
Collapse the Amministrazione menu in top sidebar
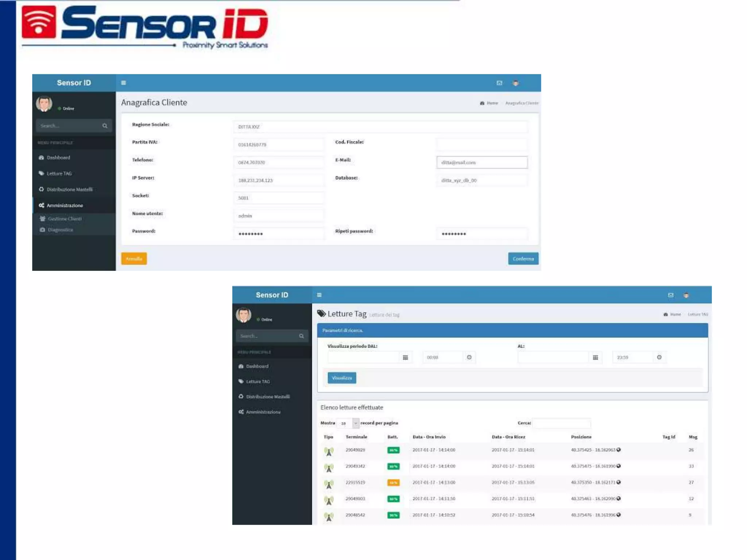65,206
